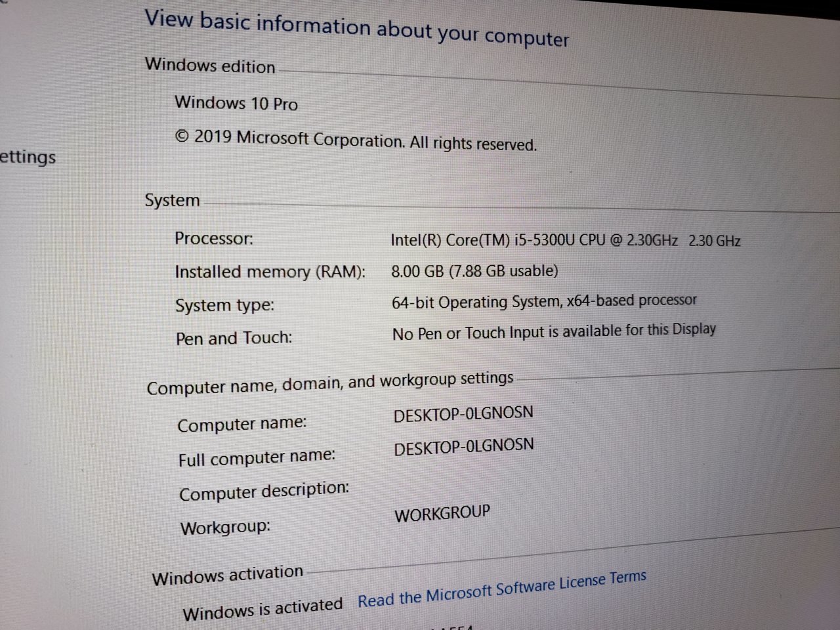This screenshot has height=630, width=840.
Task: Click the 'Full computer name:' label
Action: tap(257, 457)
